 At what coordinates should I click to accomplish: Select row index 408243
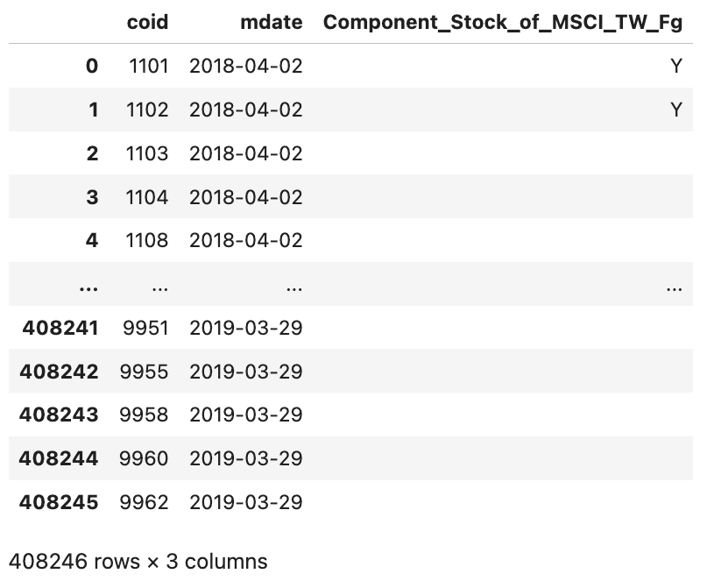[x=60, y=415]
